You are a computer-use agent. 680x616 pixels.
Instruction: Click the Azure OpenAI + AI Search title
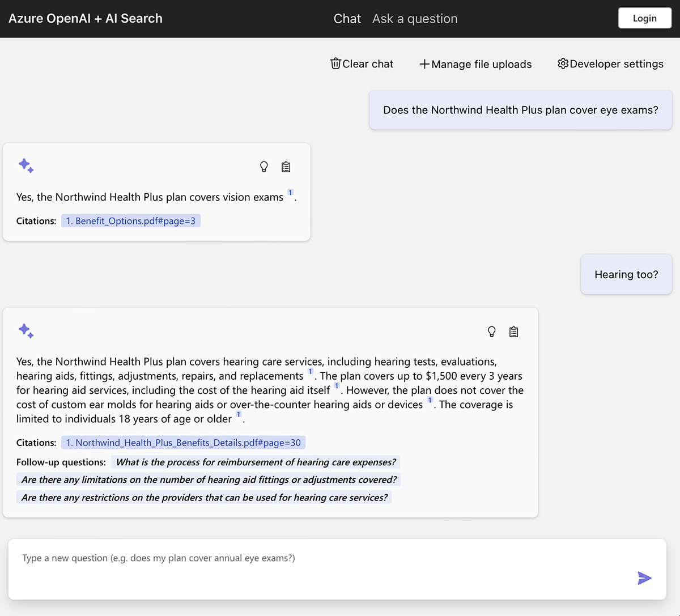pyautogui.click(x=85, y=18)
